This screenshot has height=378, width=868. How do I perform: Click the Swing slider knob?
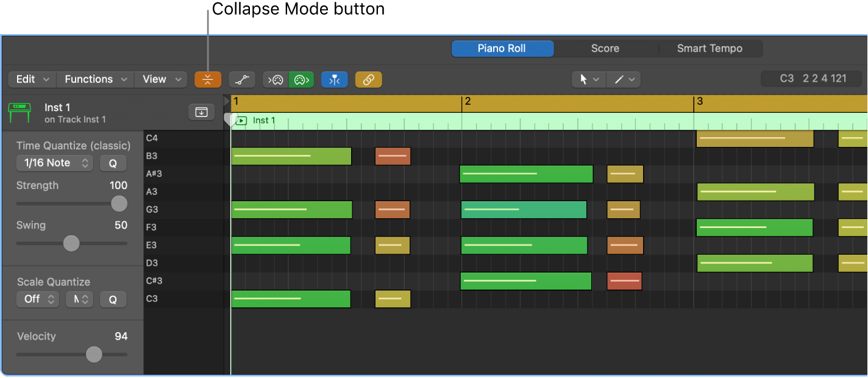72,243
